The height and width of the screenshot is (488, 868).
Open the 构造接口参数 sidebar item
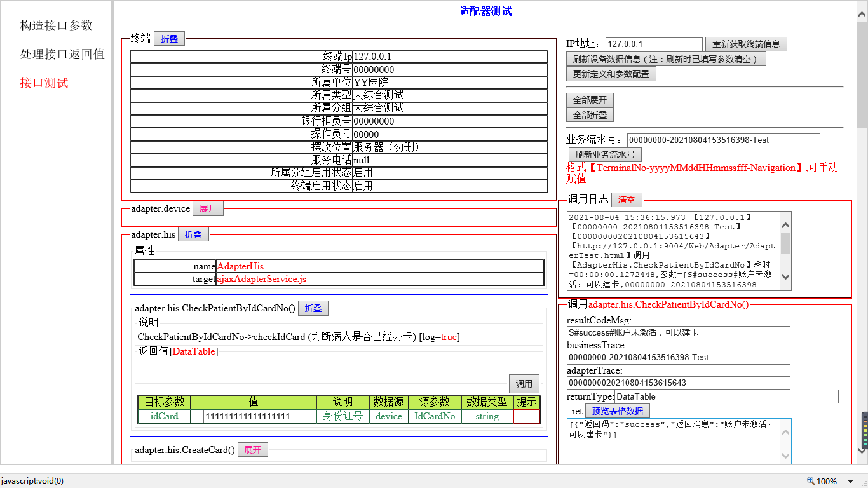(x=57, y=25)
